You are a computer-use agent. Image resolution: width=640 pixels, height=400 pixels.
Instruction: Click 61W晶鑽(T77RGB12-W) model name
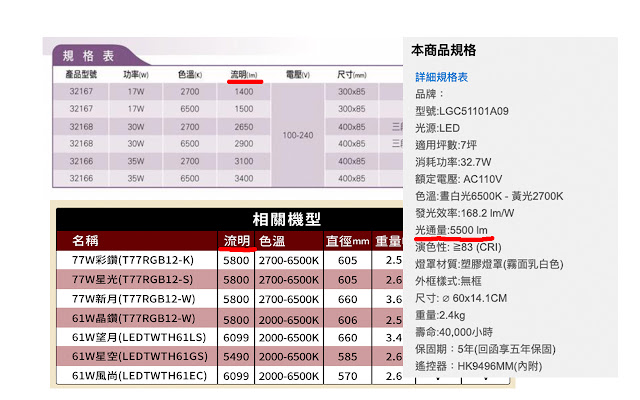coord(133,318)
